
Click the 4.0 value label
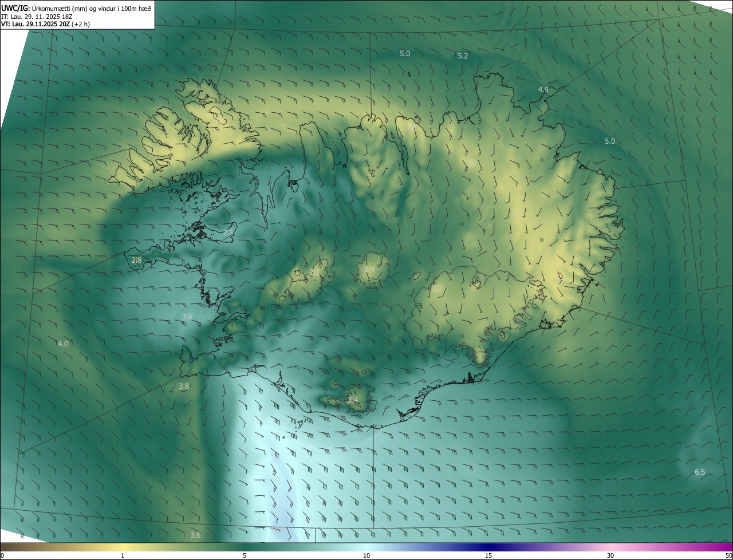(x=63, y=344)
